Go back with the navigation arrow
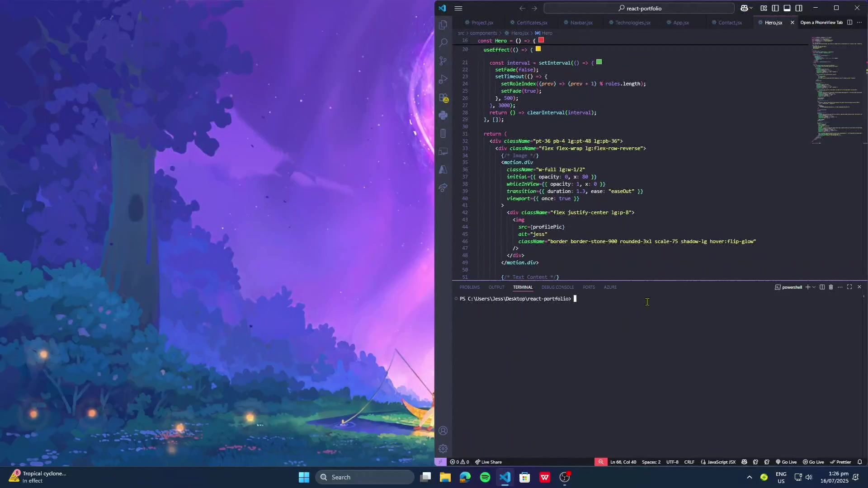Screen dimensions: 868x488 click(522, 8)
